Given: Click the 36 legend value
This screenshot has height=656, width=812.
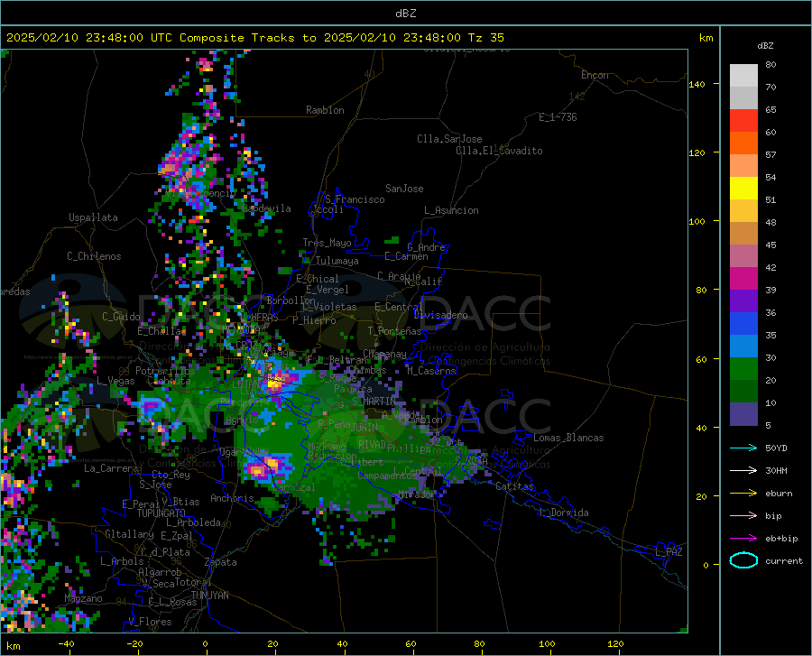Looking at the screenshot, I should point(770,313).
